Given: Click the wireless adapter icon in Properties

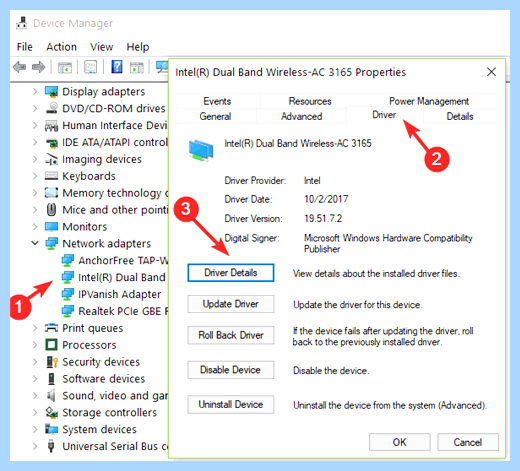Looking at the screenshot, I should pos(201,150).
